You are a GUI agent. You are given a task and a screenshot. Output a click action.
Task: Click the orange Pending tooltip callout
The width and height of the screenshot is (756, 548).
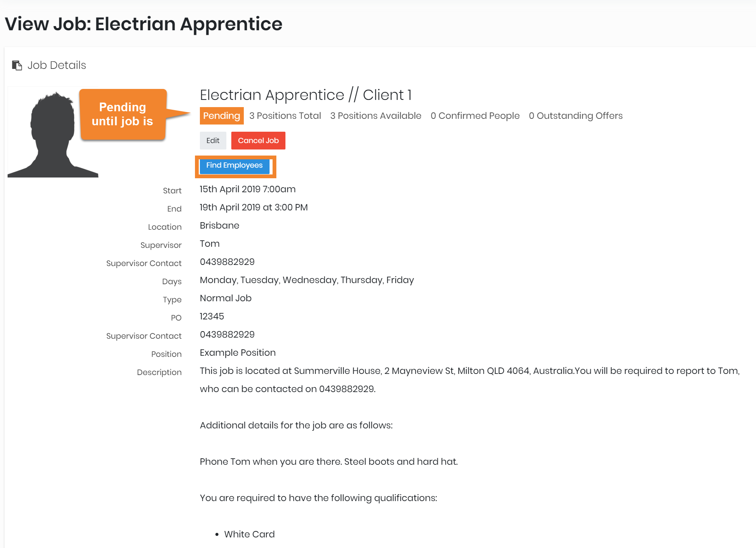123,114
